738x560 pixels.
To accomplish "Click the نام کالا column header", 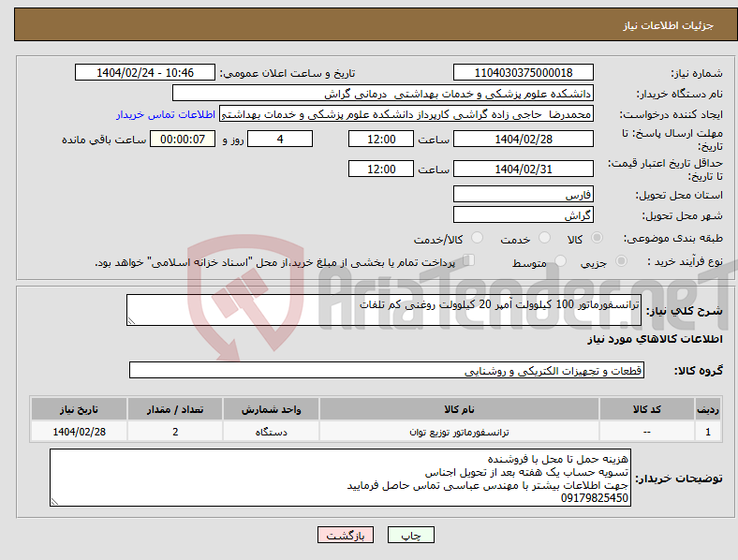I will 459,409.
